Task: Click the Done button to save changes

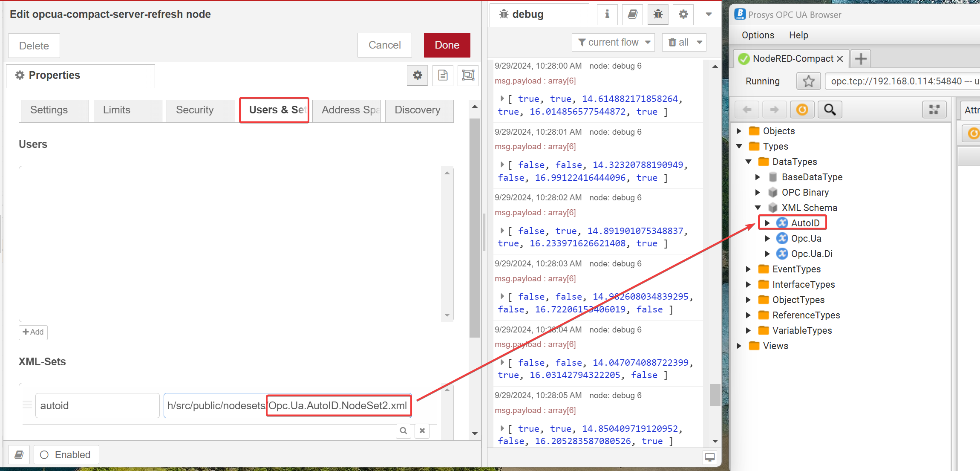Action: click(447, 44)
